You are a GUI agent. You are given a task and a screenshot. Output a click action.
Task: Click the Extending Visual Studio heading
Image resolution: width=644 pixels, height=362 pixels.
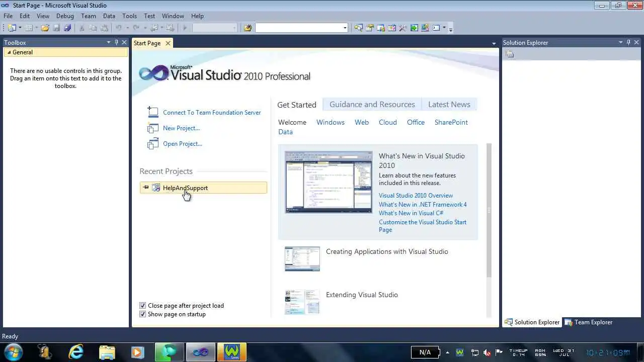pos(362,295)
